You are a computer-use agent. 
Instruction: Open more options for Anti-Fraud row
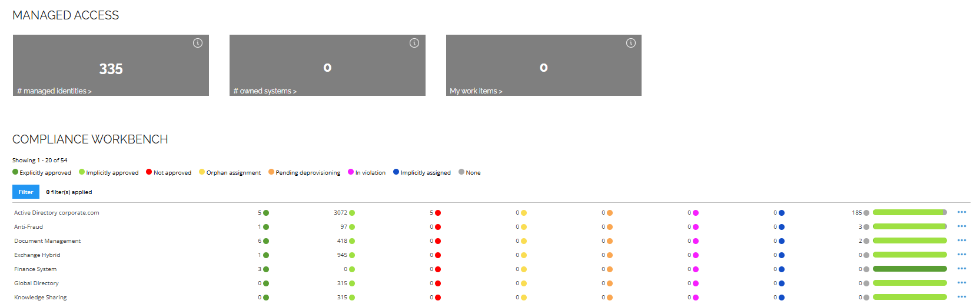962,226
